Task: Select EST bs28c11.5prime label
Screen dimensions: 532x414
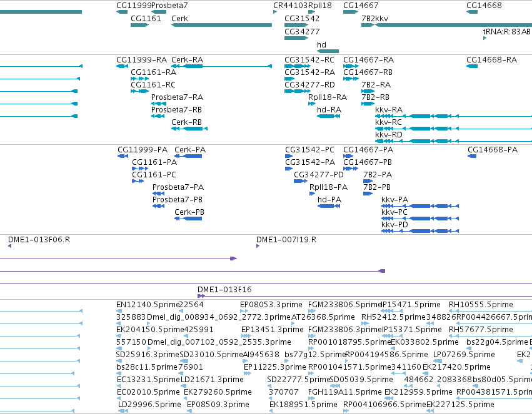Action: click(147, 367)
